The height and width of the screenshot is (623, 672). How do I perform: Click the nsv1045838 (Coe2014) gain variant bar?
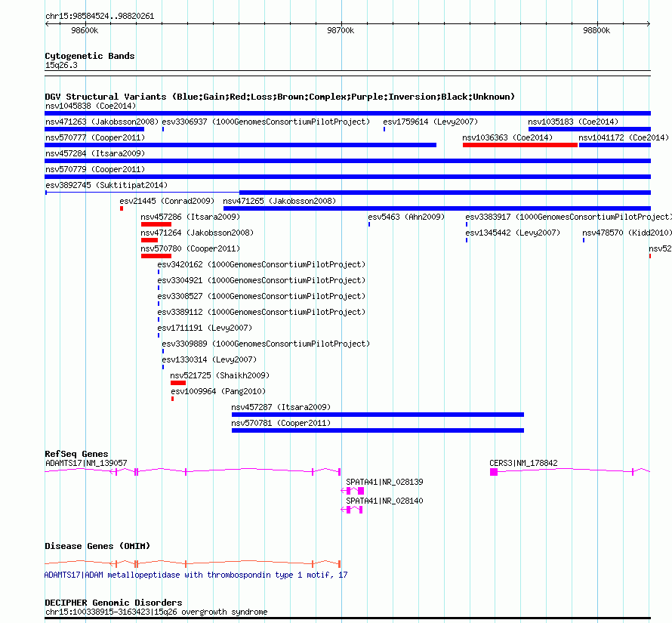pyautogui.click(x=347, y=113)
